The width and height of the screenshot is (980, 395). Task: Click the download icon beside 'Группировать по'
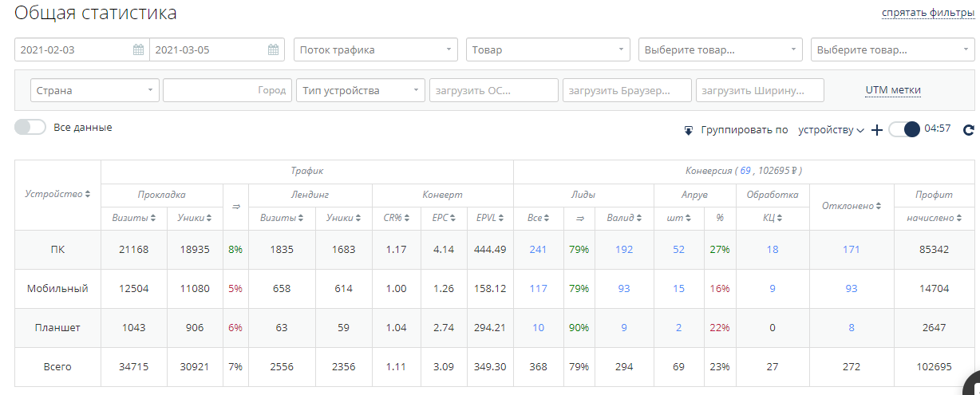688,130
